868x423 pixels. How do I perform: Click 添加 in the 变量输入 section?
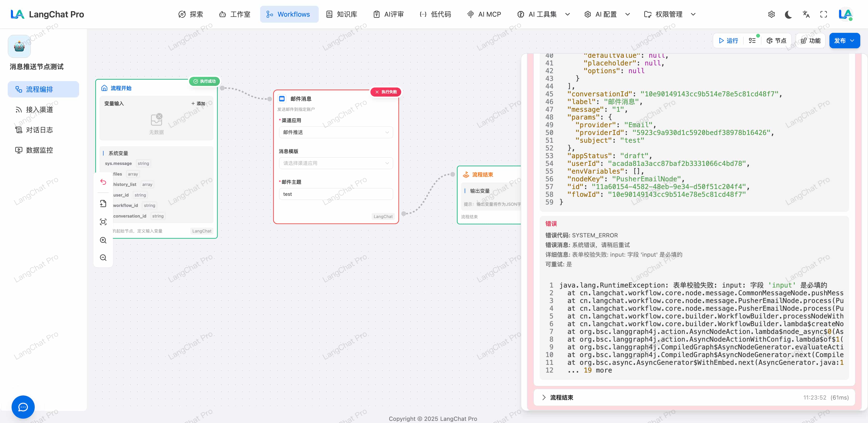pos(198,104)
